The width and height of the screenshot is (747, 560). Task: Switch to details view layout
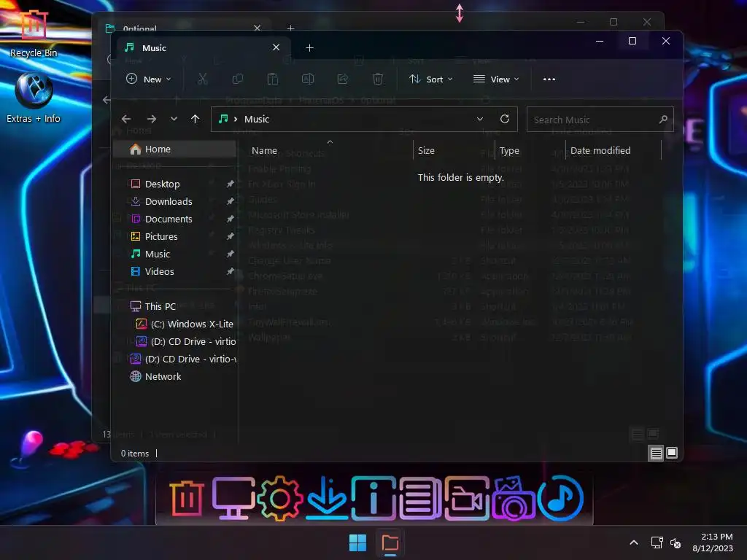point(656,454)
